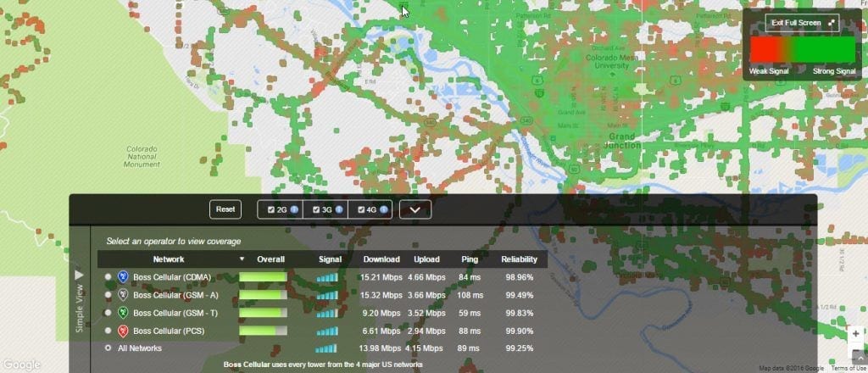Click the Boss Cellular (CDMA) network name
Viewport: 868px width, 373px height.
(x=171, y=277)
